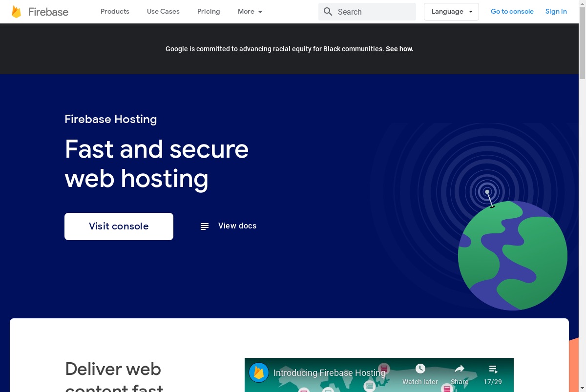This screenshot has height=392, width=586.
Task: Open the video playlist 17/29 icon
Action: (x=493, y=369)
